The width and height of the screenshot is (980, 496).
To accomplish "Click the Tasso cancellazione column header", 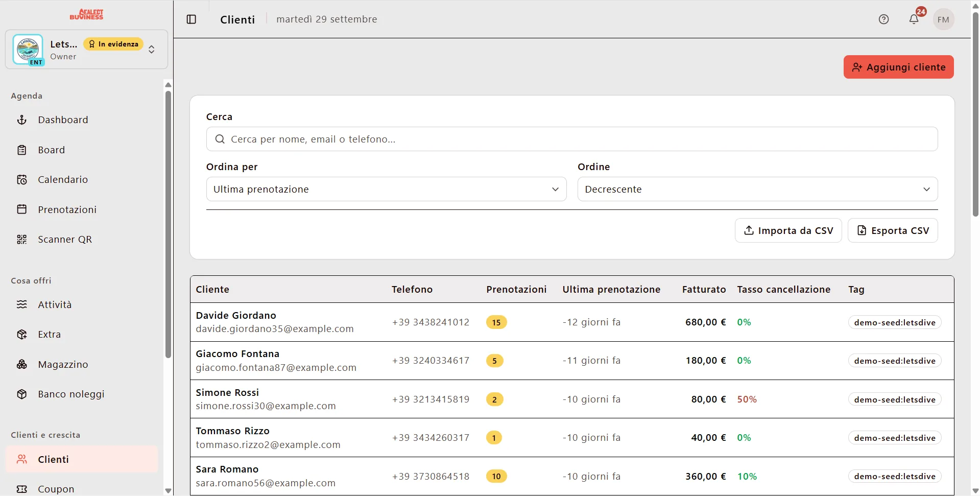I will tap(783, 290).
